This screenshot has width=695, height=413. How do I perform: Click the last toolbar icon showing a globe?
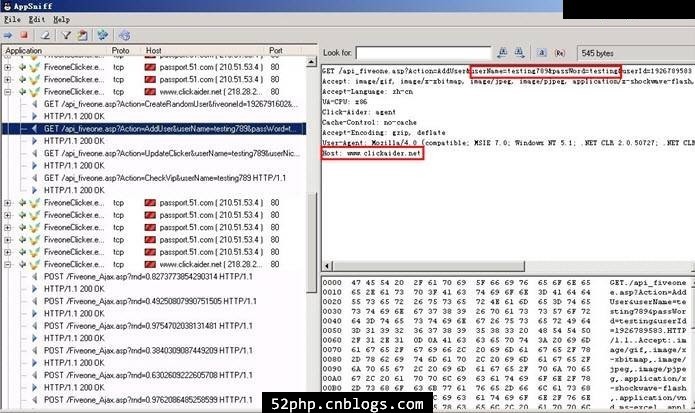tap(125, 35)
